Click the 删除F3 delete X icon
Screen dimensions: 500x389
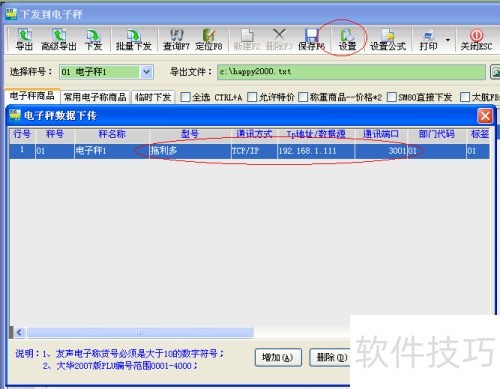(x=279, y=40)
